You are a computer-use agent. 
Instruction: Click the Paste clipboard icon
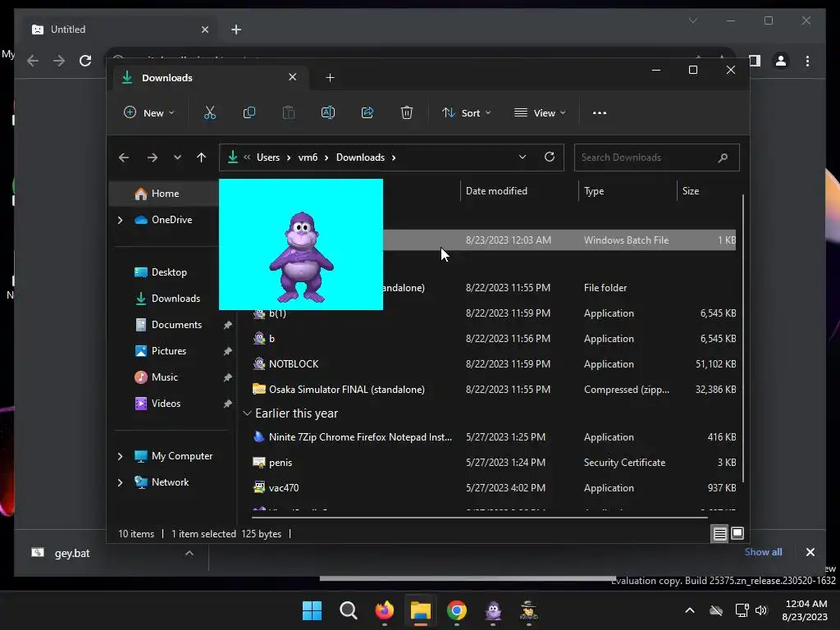(289, 113)
